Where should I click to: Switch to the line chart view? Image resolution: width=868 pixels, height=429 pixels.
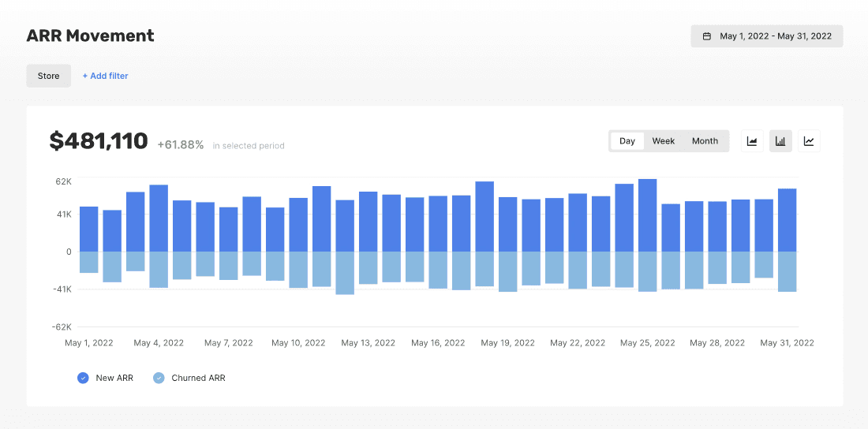tap(809, 141)
